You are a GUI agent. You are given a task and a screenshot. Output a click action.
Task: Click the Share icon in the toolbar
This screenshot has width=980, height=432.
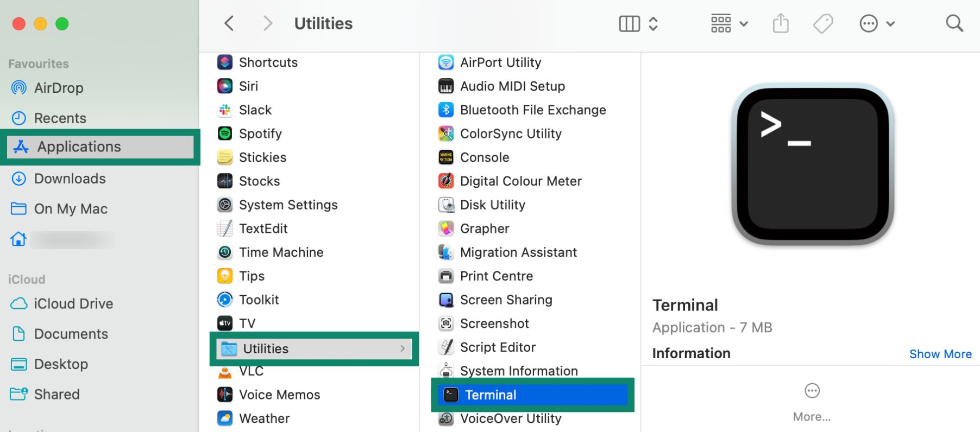tap(780, 23)
